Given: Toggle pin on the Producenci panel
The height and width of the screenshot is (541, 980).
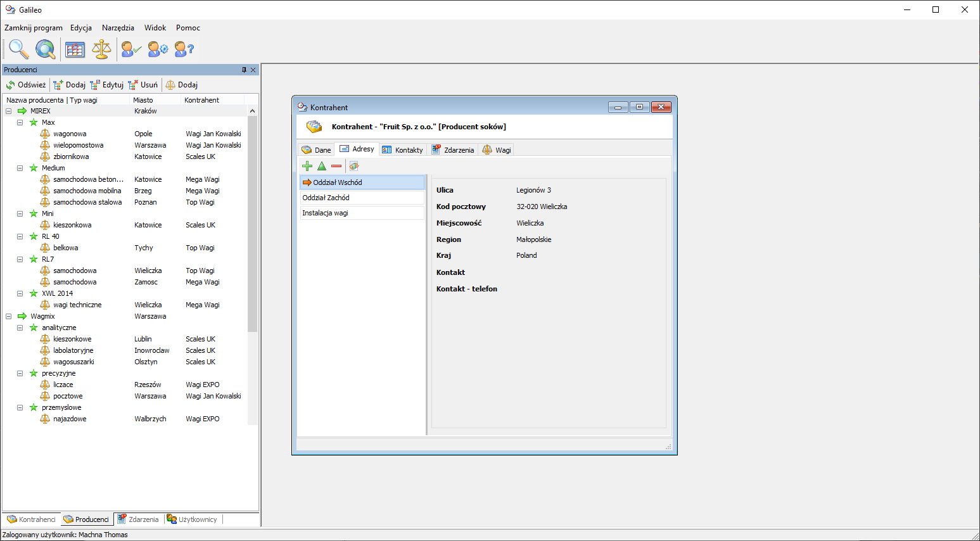Looking at the screenshot, I should point(244,70).
